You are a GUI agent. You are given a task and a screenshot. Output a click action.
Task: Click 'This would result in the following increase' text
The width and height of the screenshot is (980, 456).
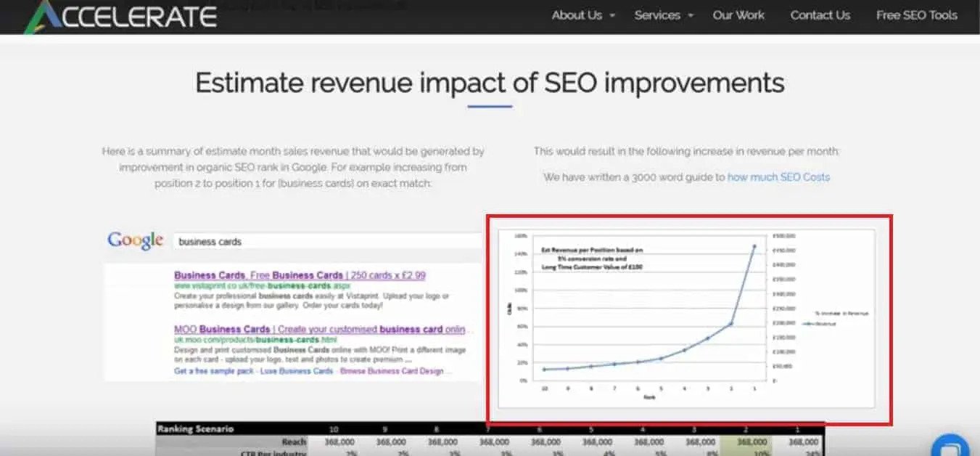click(686, 152)
